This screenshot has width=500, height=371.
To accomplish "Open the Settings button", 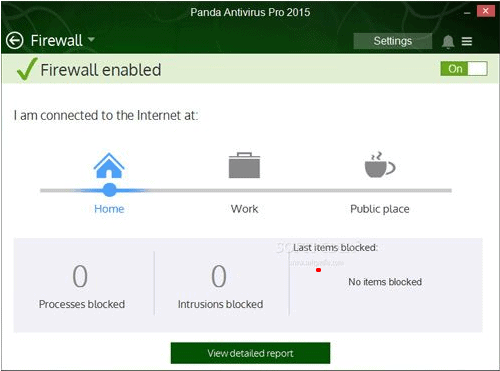I will pos(393,41).
